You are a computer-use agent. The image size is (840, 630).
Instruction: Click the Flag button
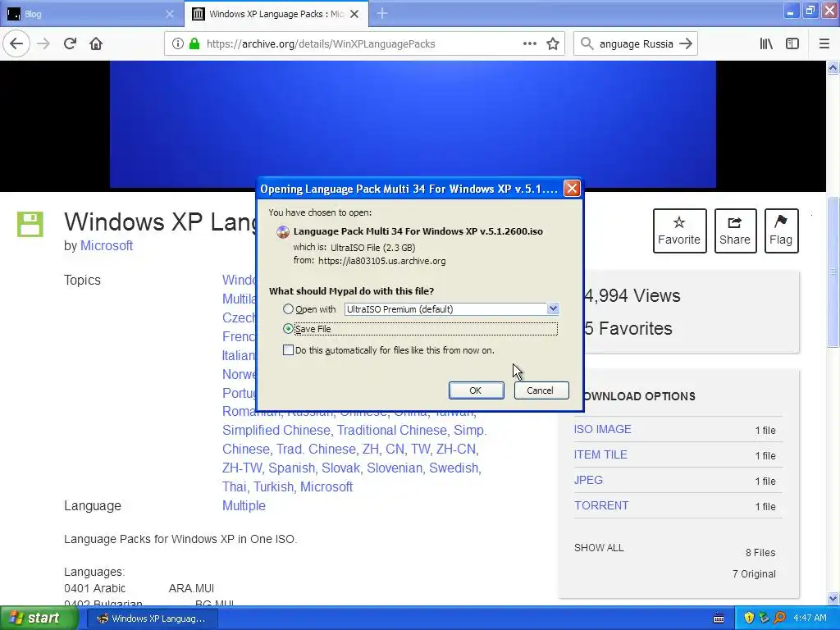(781, 231)
